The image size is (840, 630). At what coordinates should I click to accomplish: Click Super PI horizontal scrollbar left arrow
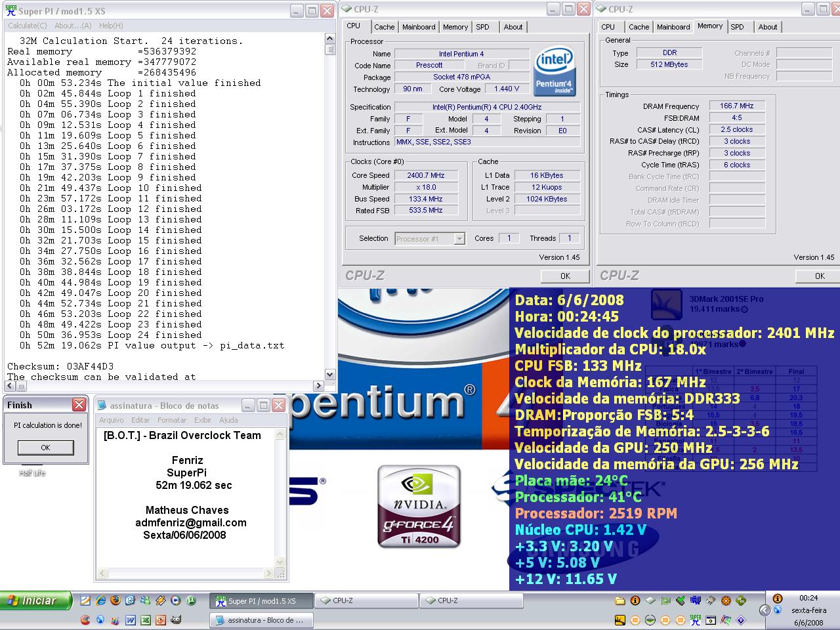[x=8, y=386]
